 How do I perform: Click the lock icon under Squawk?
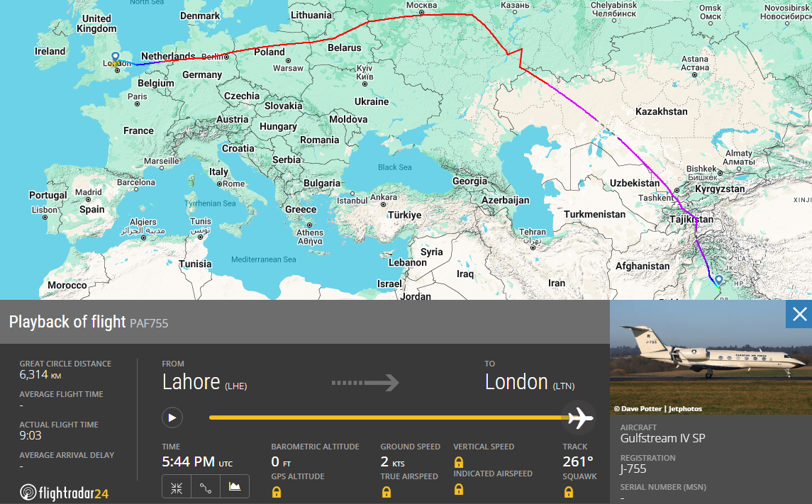[569, 492]
